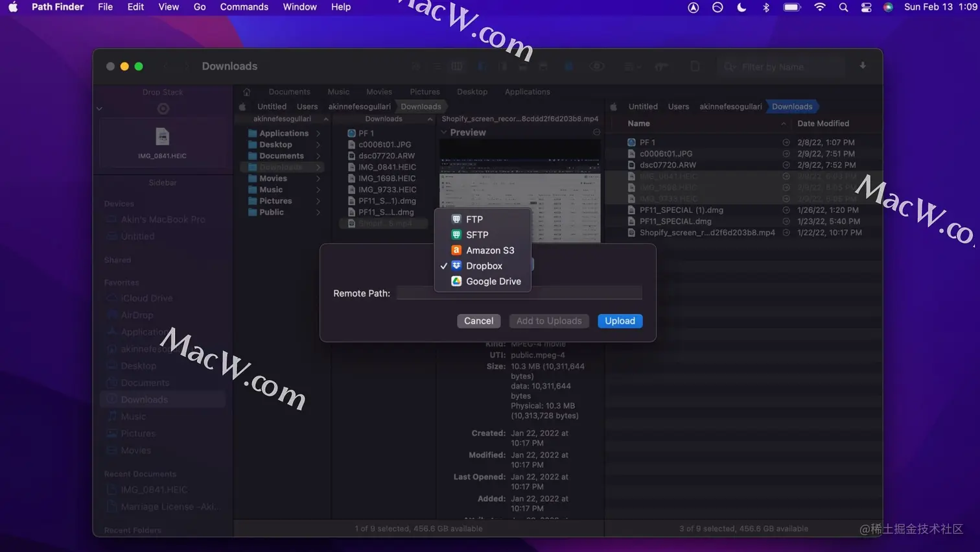980x552 pixels.
Task: Select PF11_SPECIAL (1).dmg in the right pane
Action: click(x=743, y=210)
